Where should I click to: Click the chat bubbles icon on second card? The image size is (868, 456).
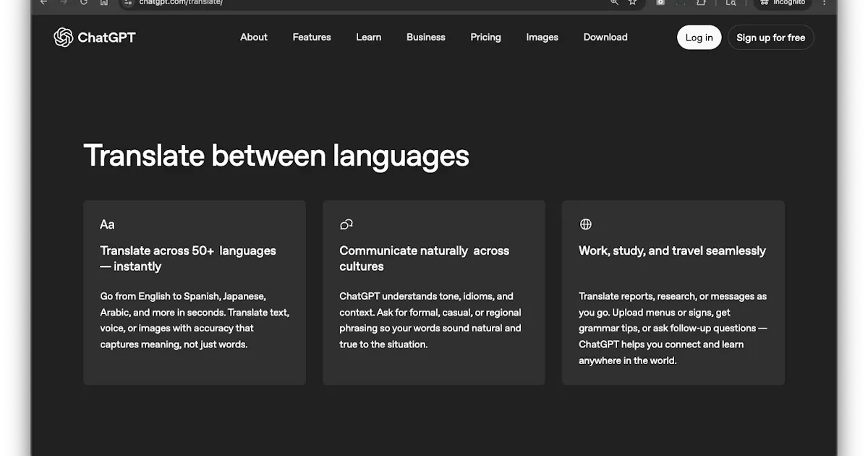pos(346,224)
